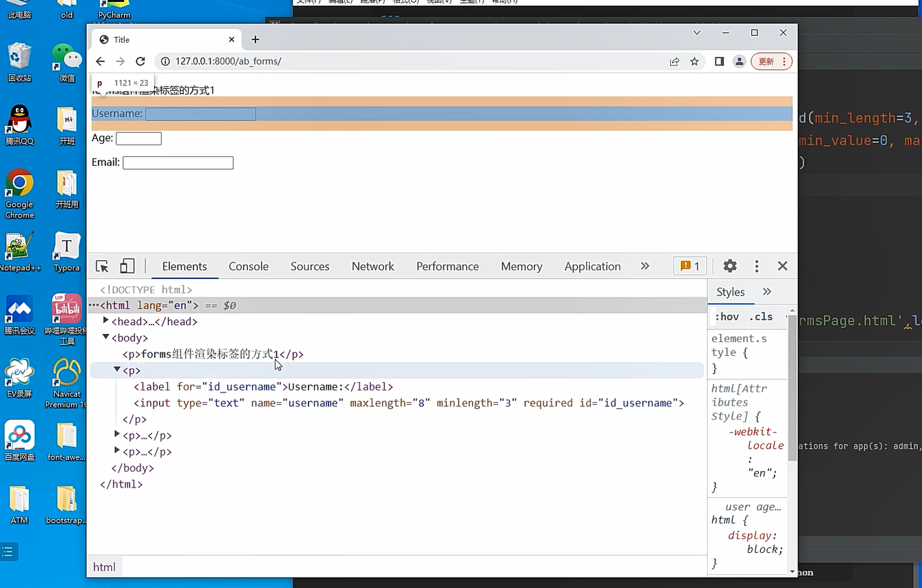Toggle .cls class editor
This screenshot has height=588, width=922.
(x=761, y=317)
